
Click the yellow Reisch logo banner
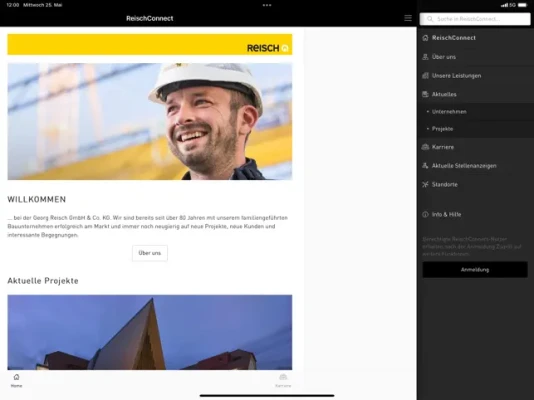[150, 44]
